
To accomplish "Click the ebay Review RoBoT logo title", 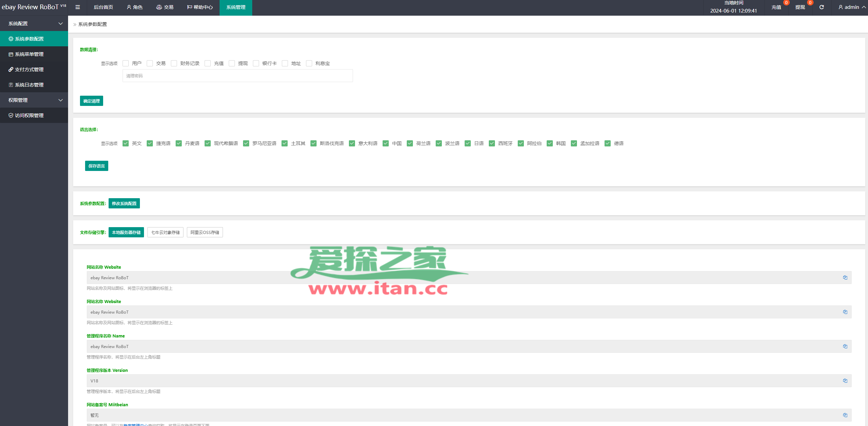I will pyautogui.click(x=34, y=7).
